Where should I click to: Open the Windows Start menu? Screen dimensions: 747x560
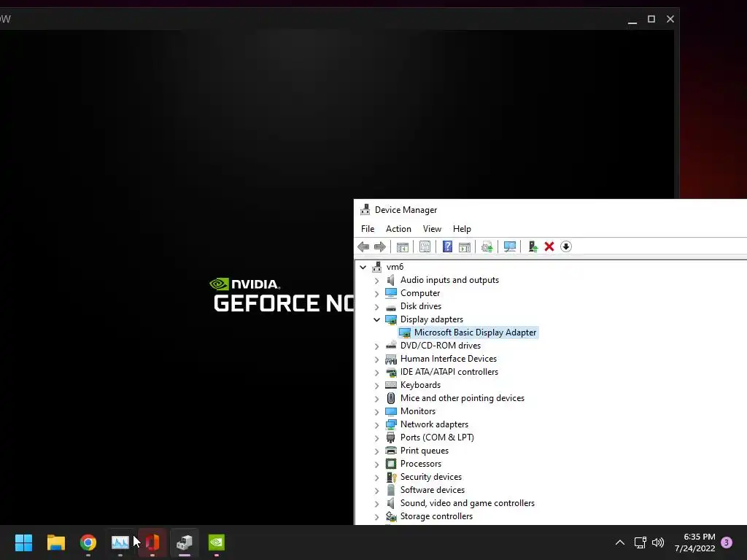tap(24, 542)
